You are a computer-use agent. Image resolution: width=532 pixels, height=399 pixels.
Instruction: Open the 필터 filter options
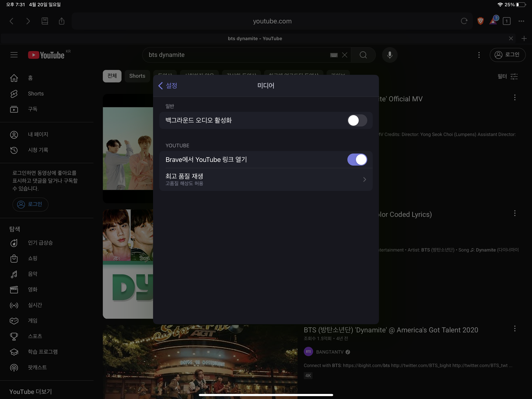(x=507, y=77)
